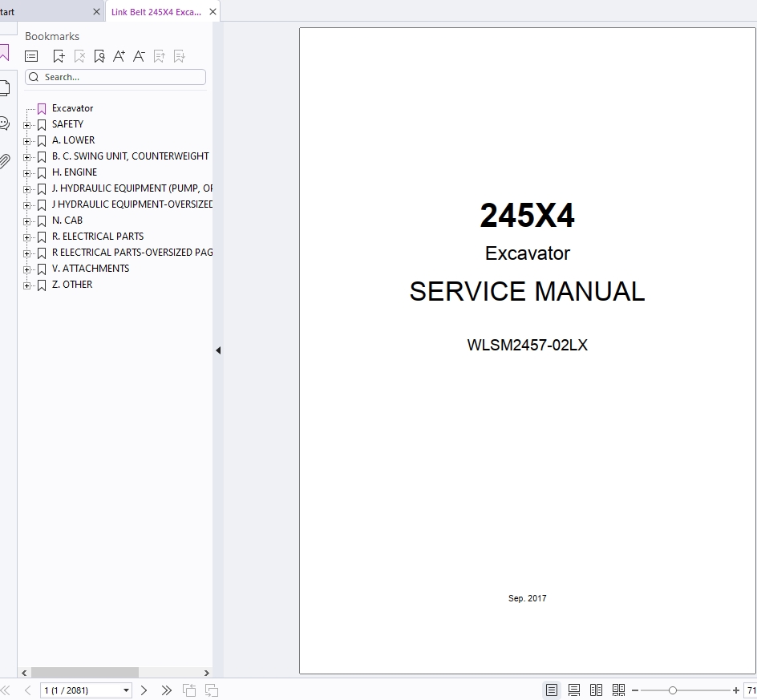Go to the first page
The width and height of the screenshot is (757, 700).
[6, 690]
